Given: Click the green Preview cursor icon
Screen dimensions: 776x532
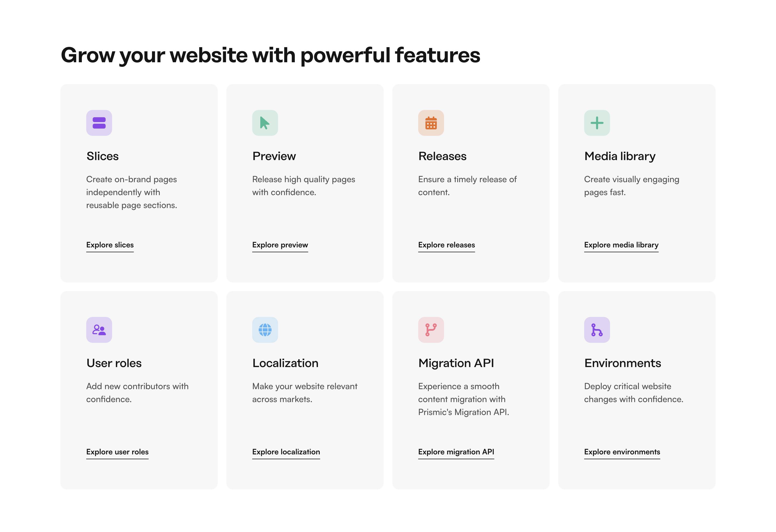Looking at the screenshot, I should pyautogui.click(x=265, y=123).
